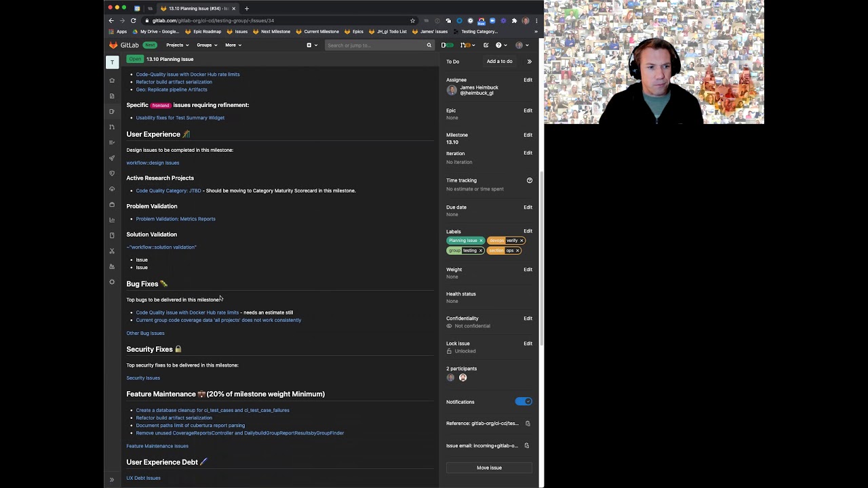Open Settings gear icon in sidebar
Screen dimensions: 868x488
point(112,282)
